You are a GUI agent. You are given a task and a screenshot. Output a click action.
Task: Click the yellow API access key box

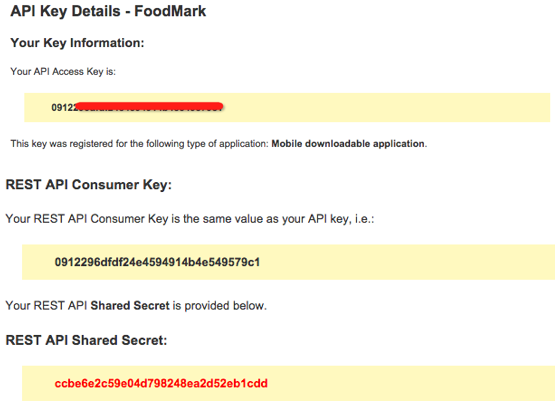click(287, 108)
